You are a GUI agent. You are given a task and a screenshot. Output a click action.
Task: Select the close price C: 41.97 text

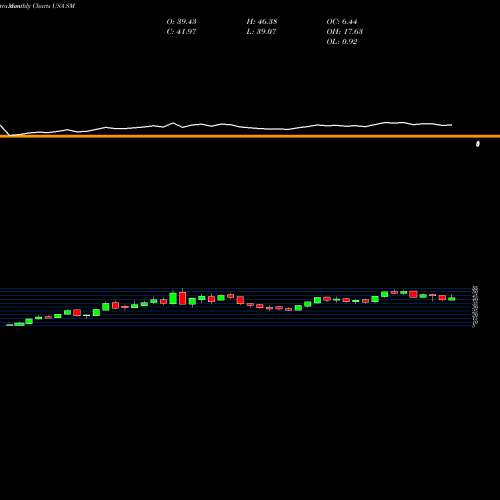[x=181, y=32]
